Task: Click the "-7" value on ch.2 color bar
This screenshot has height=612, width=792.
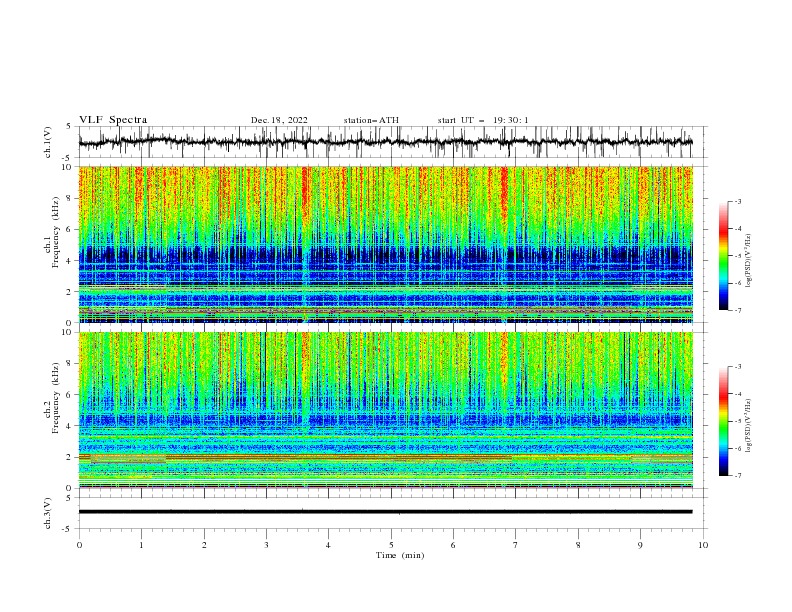Action: point(737,476)
